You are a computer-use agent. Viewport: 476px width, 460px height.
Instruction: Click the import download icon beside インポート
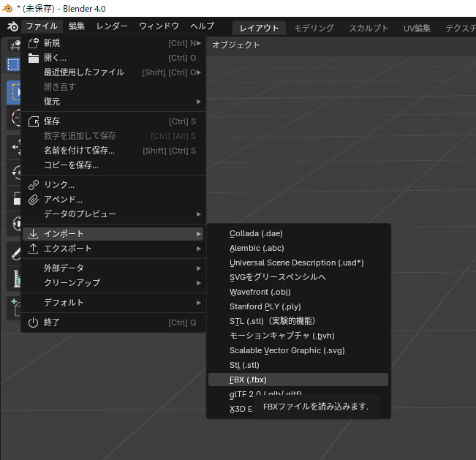[33, 234]
